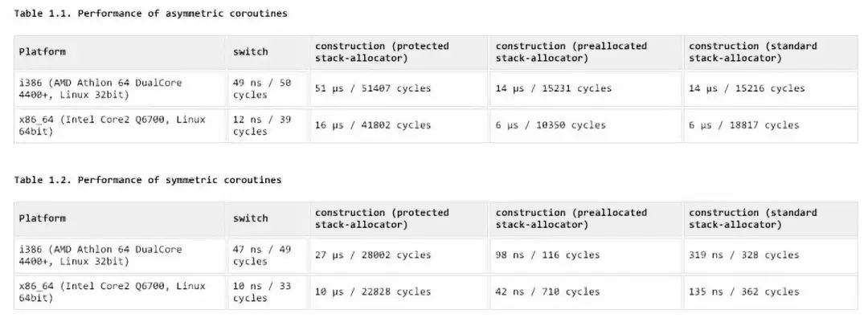Click the Table 1.1 asymmetric coroutines caption
This screenshot has height=322, width=868.
pos(150,14)
